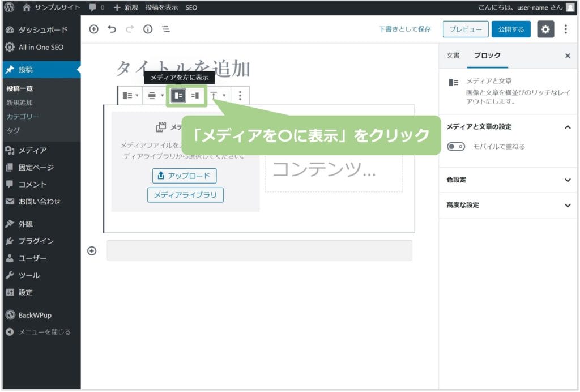This screenshot has width=580, height=392.
Task: Open block navigation list icon
Action: pyautogui.click(x=166, y=29)
